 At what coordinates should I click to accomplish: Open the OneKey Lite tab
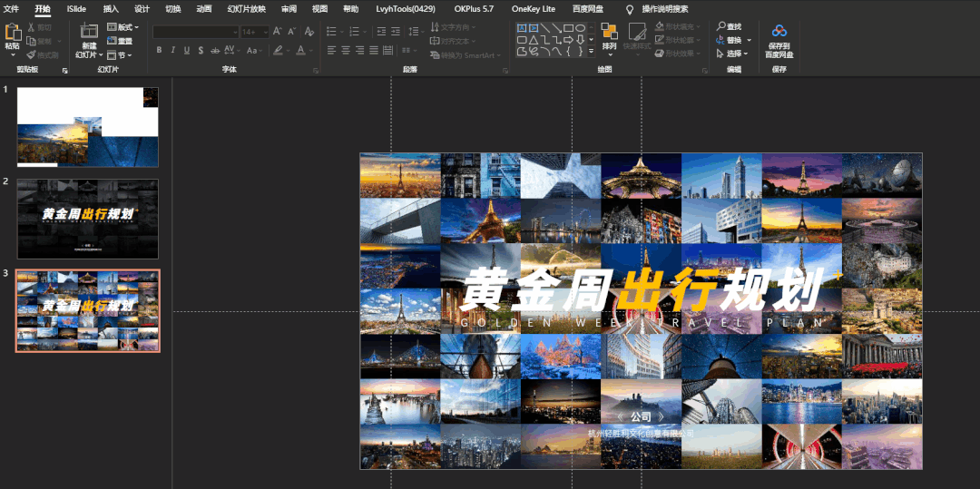(x=534, y=9)
